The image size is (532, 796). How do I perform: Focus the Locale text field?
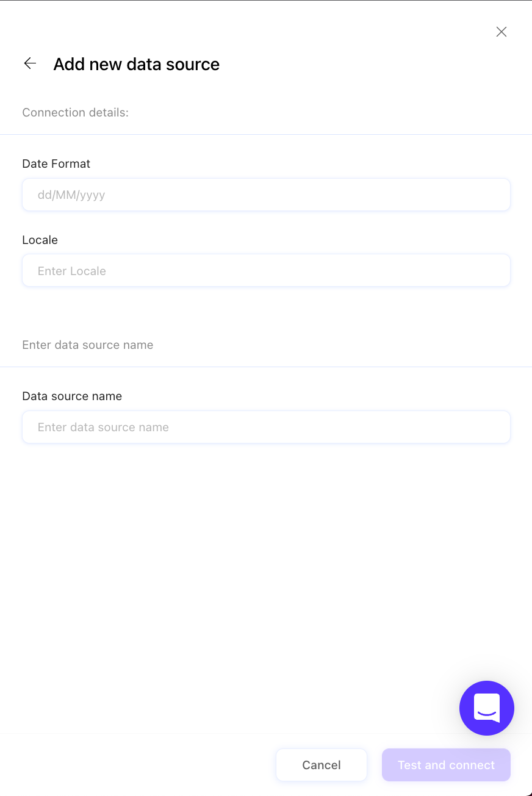point(266,271)
